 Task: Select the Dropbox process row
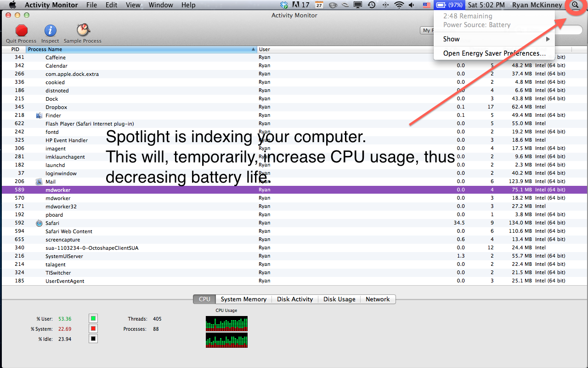294,107
